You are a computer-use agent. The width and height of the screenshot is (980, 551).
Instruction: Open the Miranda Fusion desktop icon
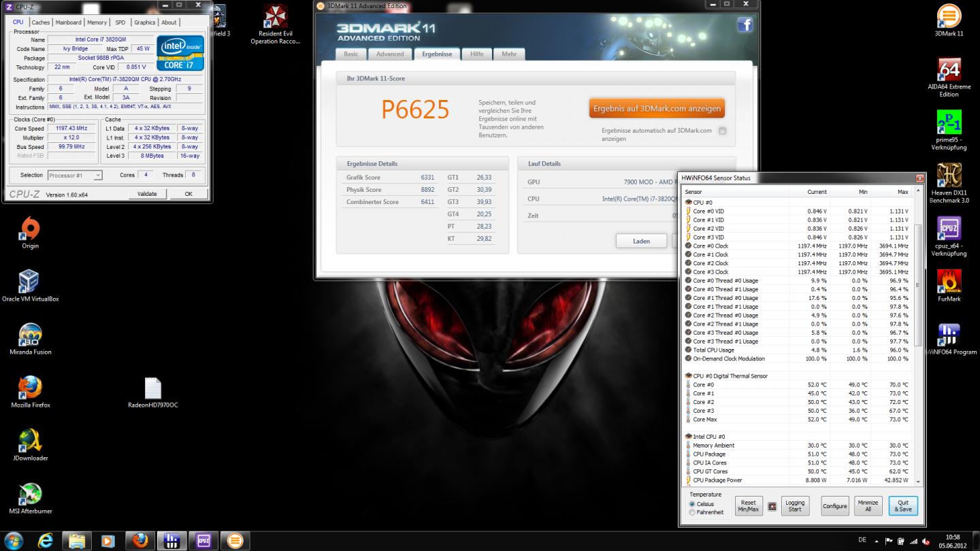click(x=30, y=339)
